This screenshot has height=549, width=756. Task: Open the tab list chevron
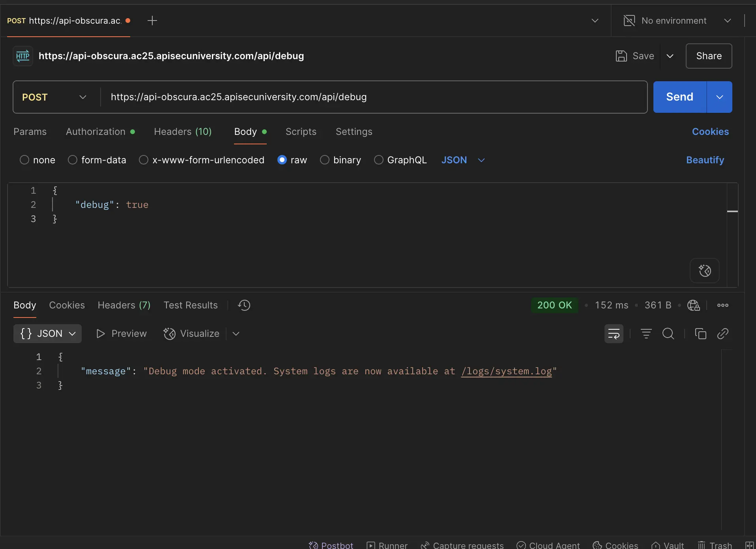pyautogui.click(x=595, y=21)
